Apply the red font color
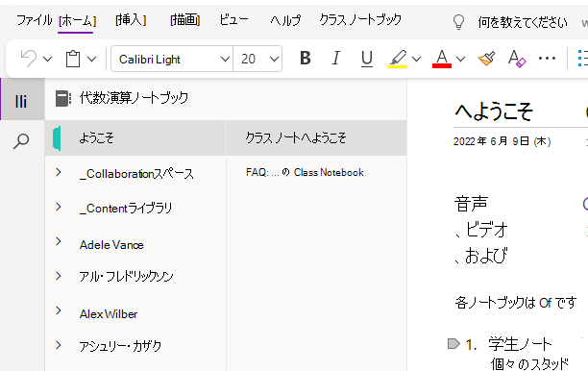This screenshot has width=588, height=371. tap(442, 59)
